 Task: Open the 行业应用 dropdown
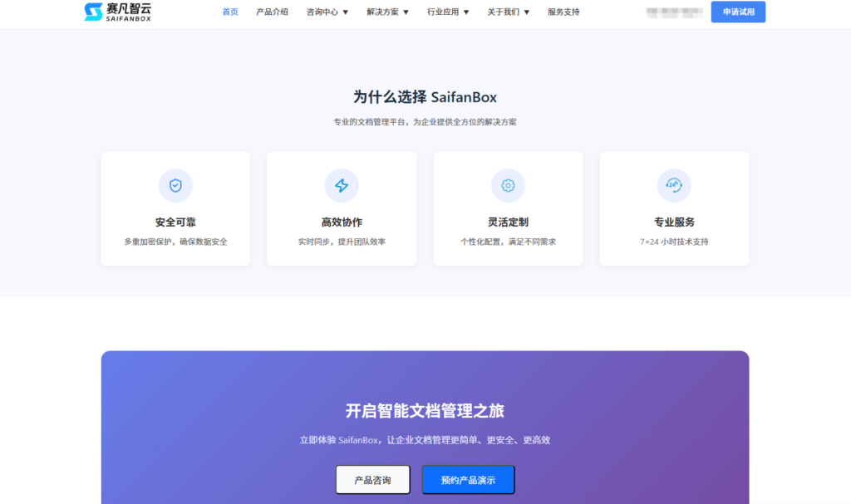pos(448,12)
